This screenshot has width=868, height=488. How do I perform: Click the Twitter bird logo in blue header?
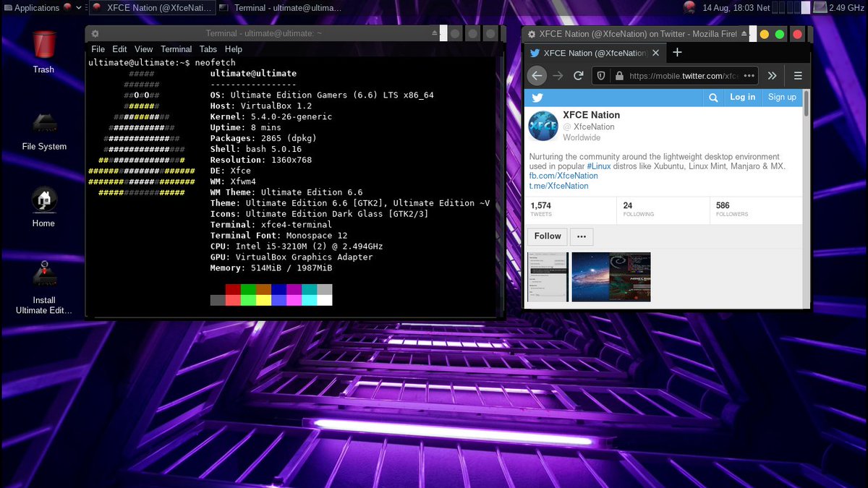pos(537,98)
